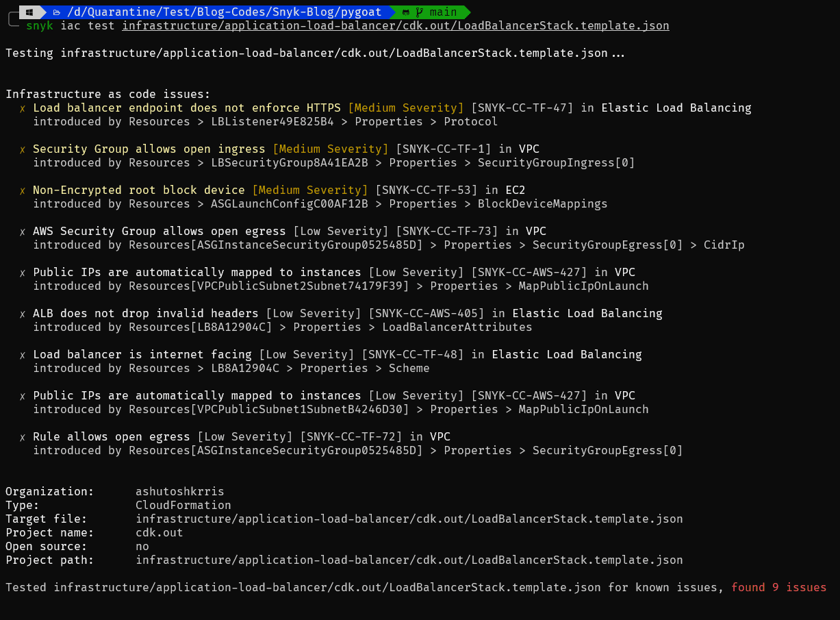The width and height of the screenshot is (840, 620).
Task: Click the folder icon in the prompt path
Action: (56, 12)
